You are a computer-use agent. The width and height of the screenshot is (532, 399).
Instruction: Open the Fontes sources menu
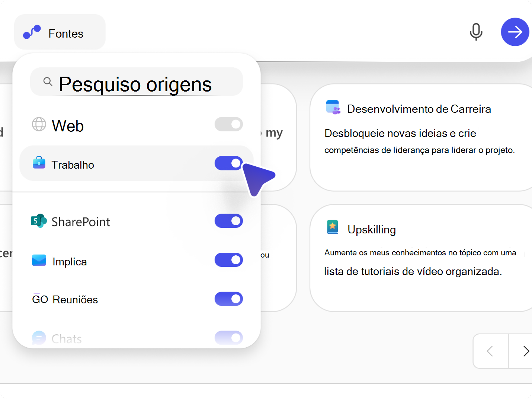pos(60,33)
